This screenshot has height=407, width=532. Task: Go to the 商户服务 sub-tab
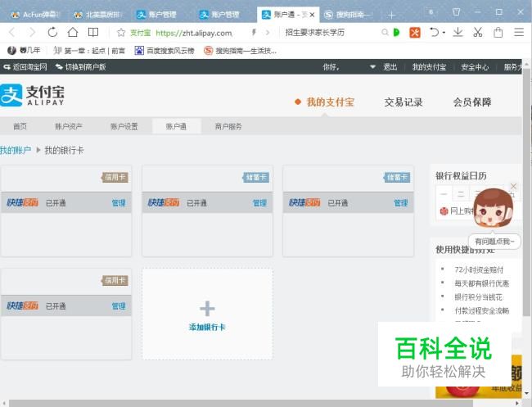click(228, 126)
